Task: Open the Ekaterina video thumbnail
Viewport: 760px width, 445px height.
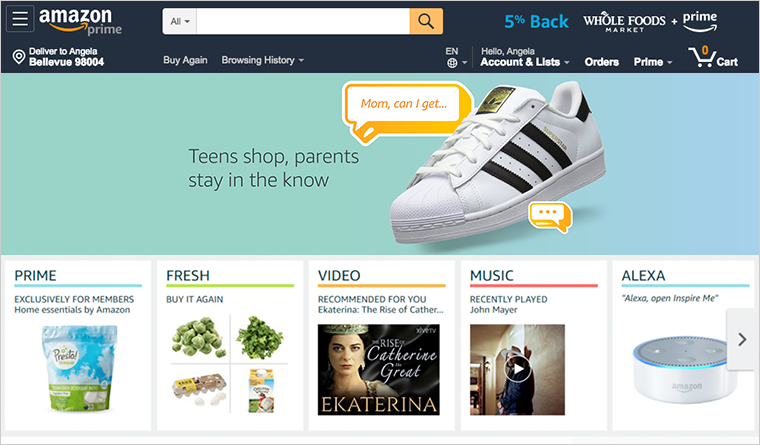Action: 379,370
